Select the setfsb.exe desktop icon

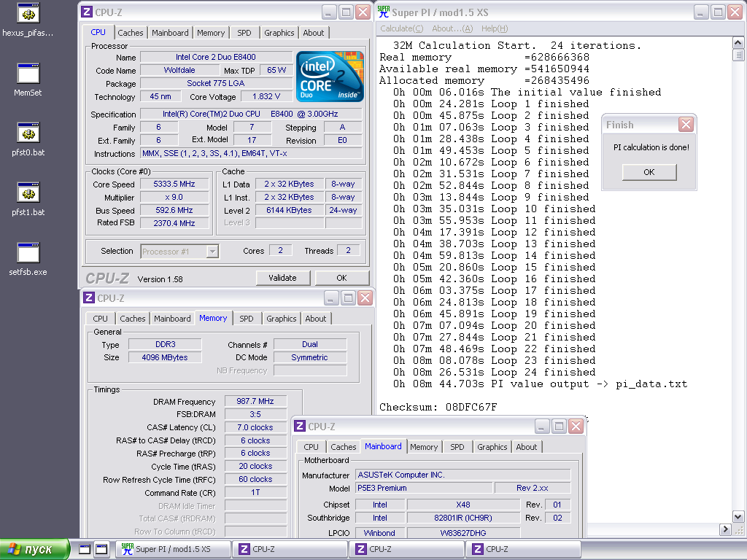point(28,253)
